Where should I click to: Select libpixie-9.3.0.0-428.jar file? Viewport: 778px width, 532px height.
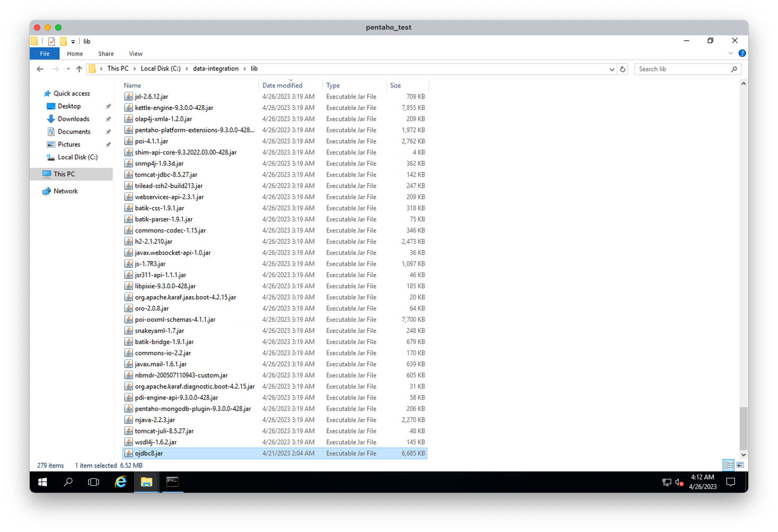coord(165,286)
